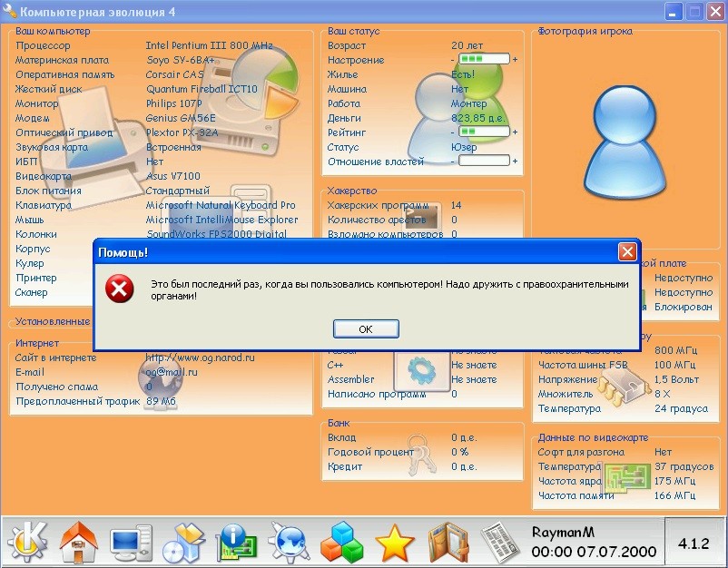Open the globe internet icon in the bottom bar
Screen dimensions: 728x568
[290, 542]
